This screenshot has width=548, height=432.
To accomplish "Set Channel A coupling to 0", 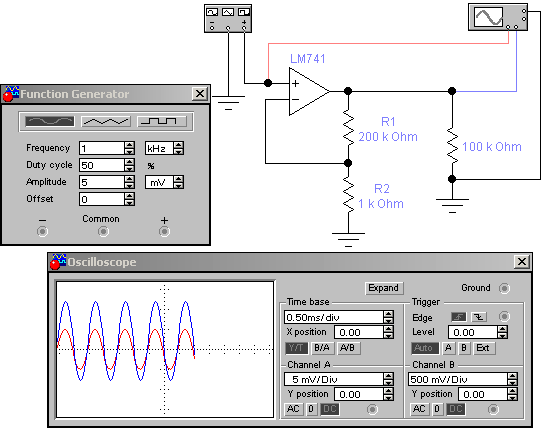I will click(x=311, y=409).
